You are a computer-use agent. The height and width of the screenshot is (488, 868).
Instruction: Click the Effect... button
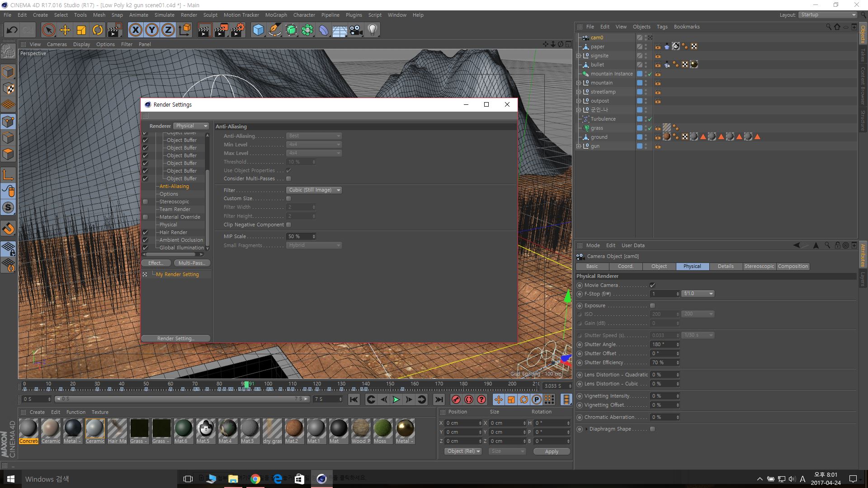tap(156, 263)
